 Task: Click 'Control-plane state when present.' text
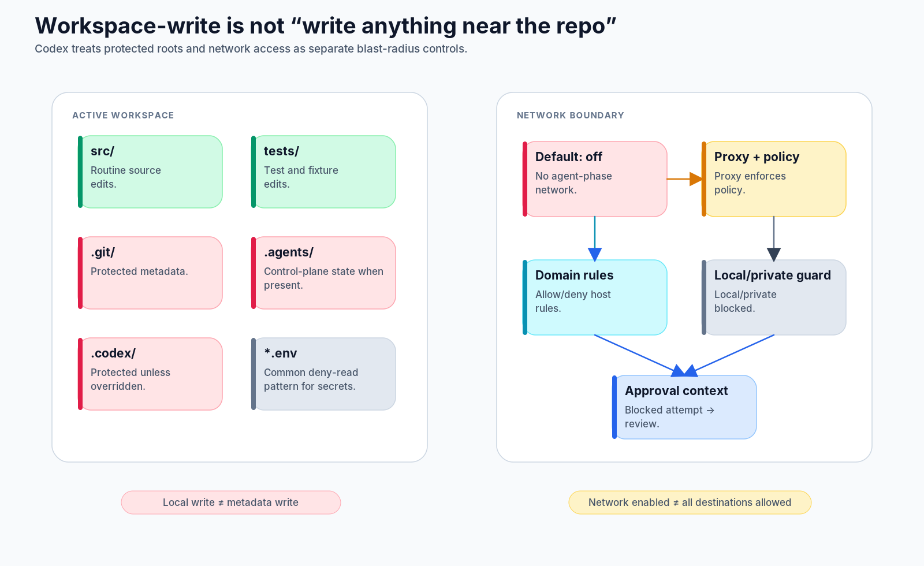tap(323, 278)
